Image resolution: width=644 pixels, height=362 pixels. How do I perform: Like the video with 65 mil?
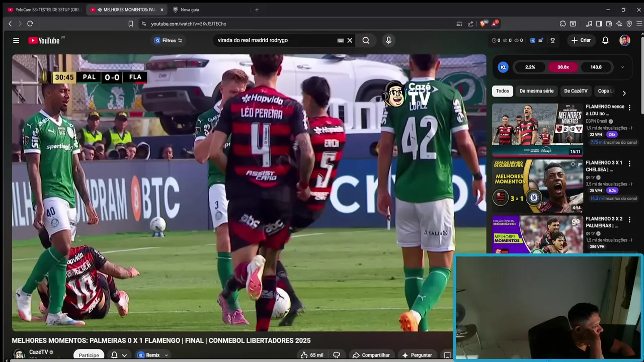click(x=312, y=355)
